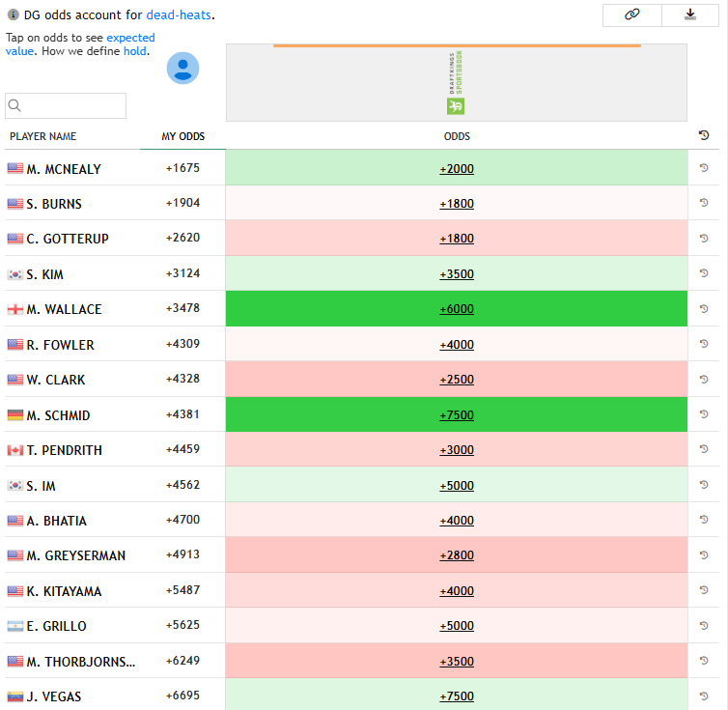Tap M. Schmid's +7500 odds cell
728x710 pixels.
click(457, 415)
